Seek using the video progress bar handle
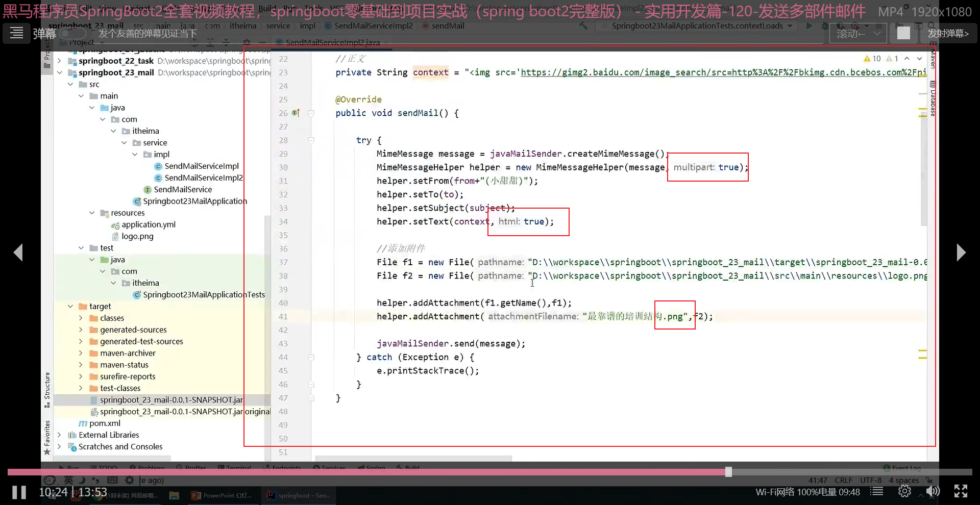 point(728,472)
